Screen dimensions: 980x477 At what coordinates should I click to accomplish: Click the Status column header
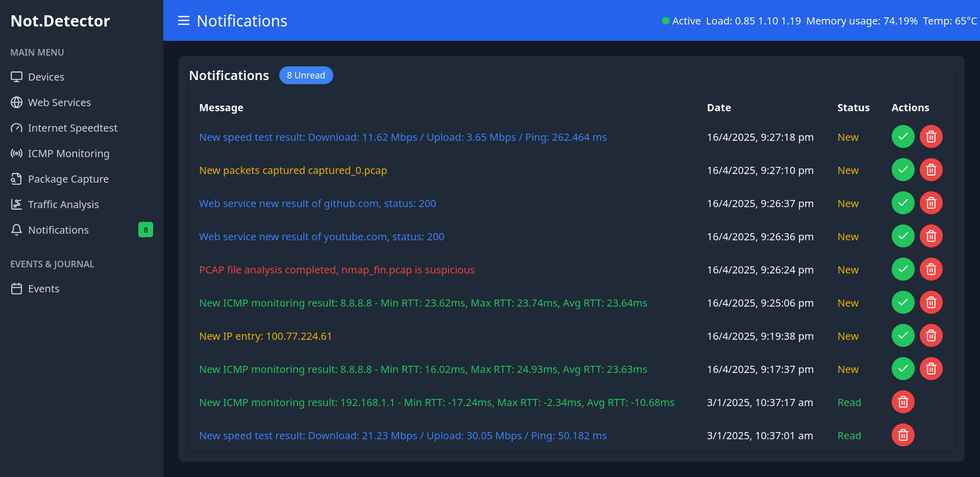pos(853,108)
